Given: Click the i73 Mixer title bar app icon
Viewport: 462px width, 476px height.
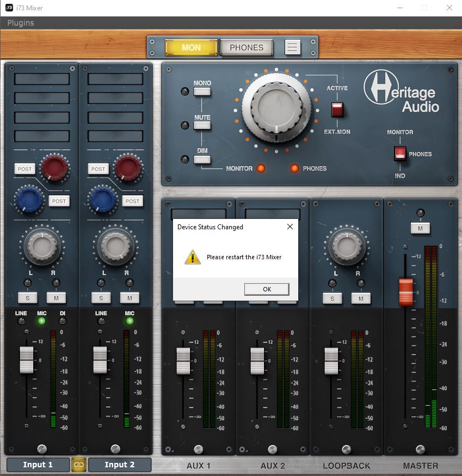Looking at the screenshot, I should coord(9,8).
